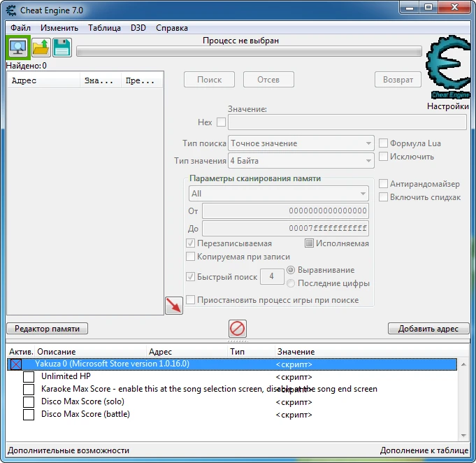Open the process list via the monitor icon

(18, 48)
